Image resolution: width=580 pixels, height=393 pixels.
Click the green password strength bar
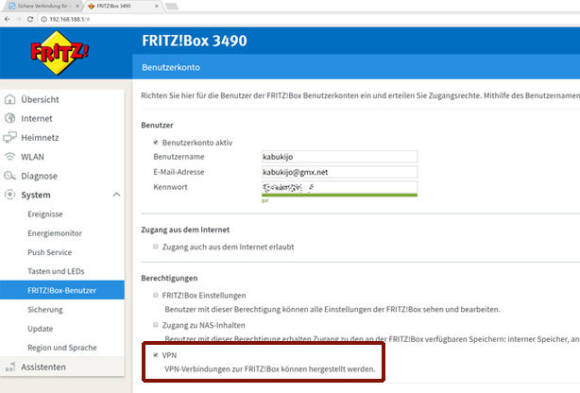coord(339,195)
